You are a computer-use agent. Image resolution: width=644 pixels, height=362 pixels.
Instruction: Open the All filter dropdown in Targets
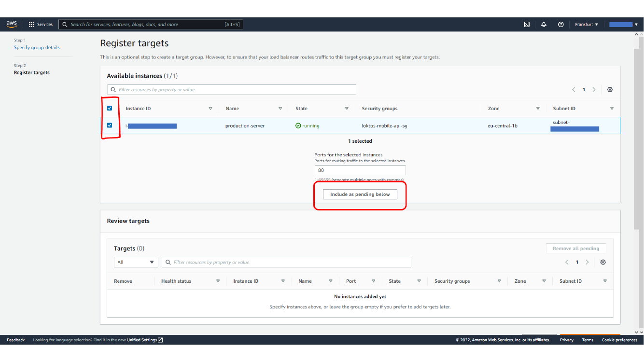tap(136, 262)
